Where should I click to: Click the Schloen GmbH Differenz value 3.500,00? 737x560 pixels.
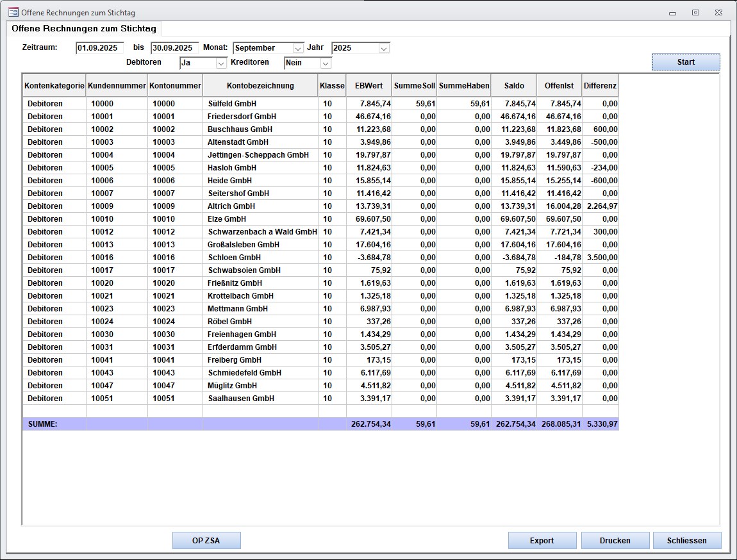tap(602, 258)
